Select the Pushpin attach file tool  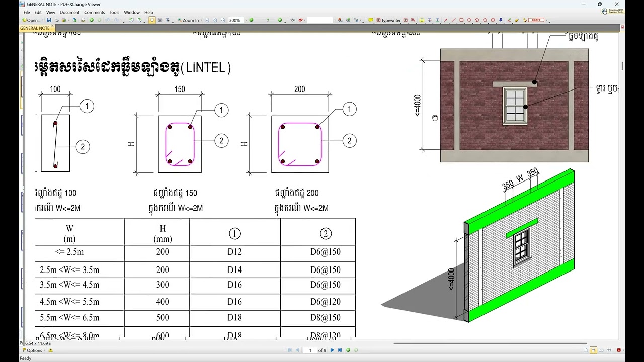click(501, 20)
